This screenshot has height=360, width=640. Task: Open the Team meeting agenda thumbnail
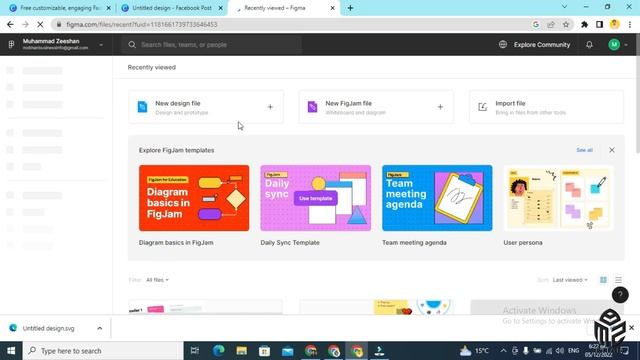tap(437, 198)
